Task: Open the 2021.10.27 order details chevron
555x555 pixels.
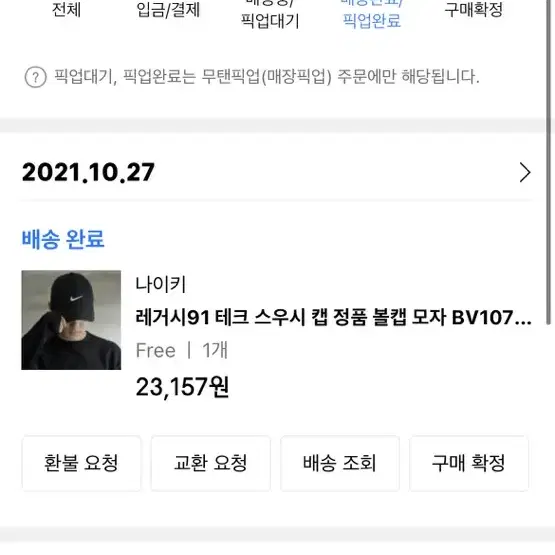Action: pyautogui.click(x=525, y=172)
